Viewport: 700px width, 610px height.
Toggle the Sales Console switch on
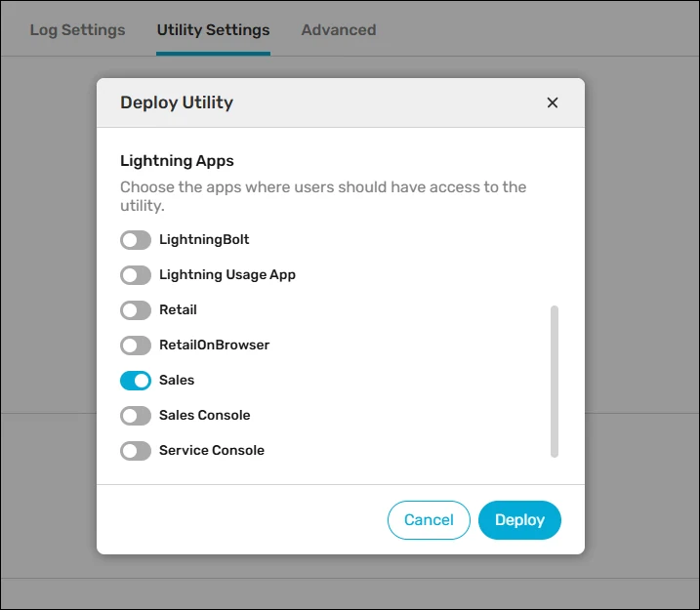(136, 416)
